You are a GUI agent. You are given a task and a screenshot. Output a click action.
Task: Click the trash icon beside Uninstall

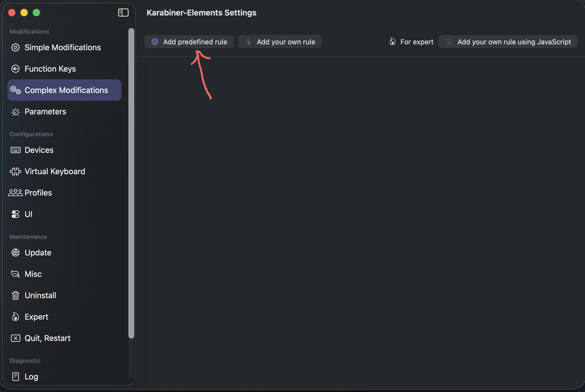tap(16, 295)
